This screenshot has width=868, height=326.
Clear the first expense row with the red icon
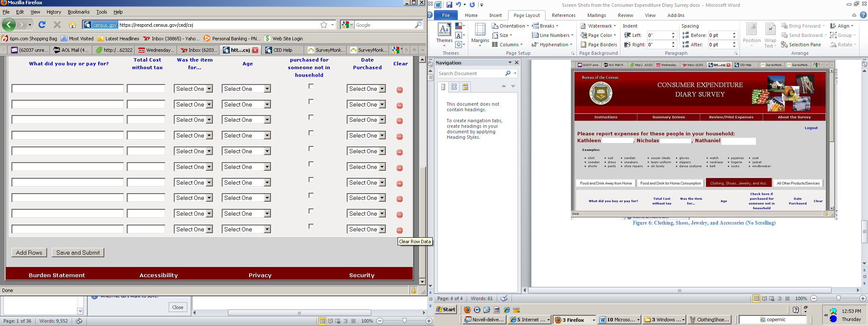(399, 90)
